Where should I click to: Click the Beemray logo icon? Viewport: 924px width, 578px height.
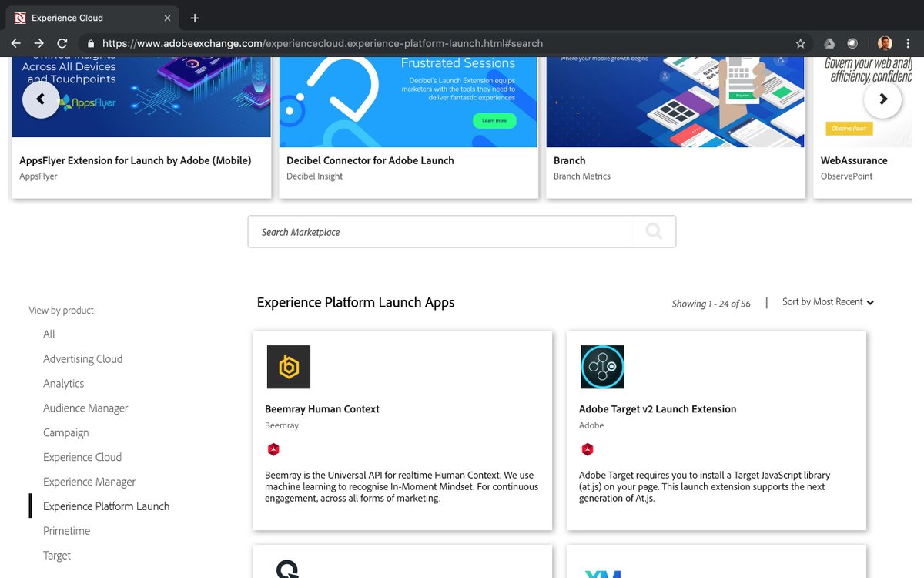[289, 367]
